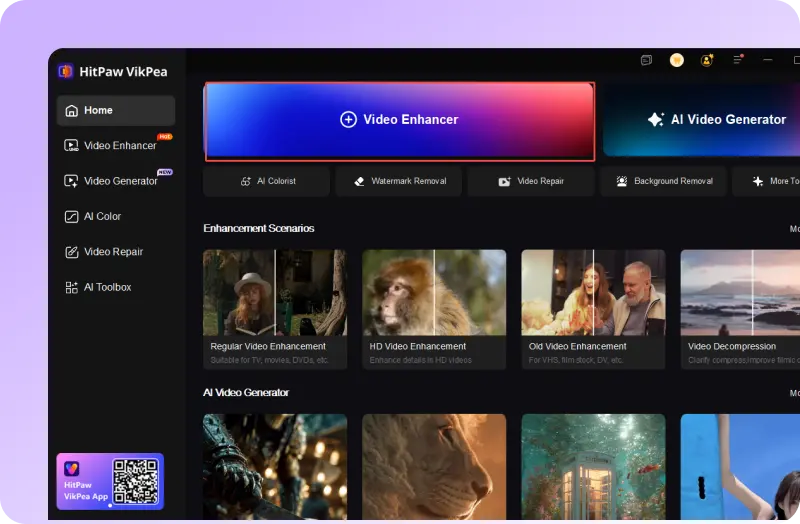
Task: Click the 'AI Video Generator' section heading
Action: click(x=246, y=393)
